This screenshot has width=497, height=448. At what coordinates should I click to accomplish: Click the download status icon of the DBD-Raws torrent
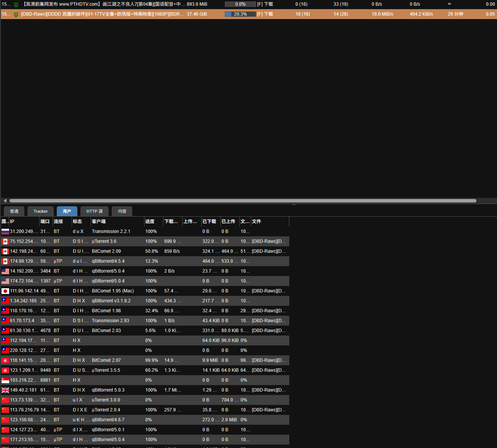tap(16, 14)
